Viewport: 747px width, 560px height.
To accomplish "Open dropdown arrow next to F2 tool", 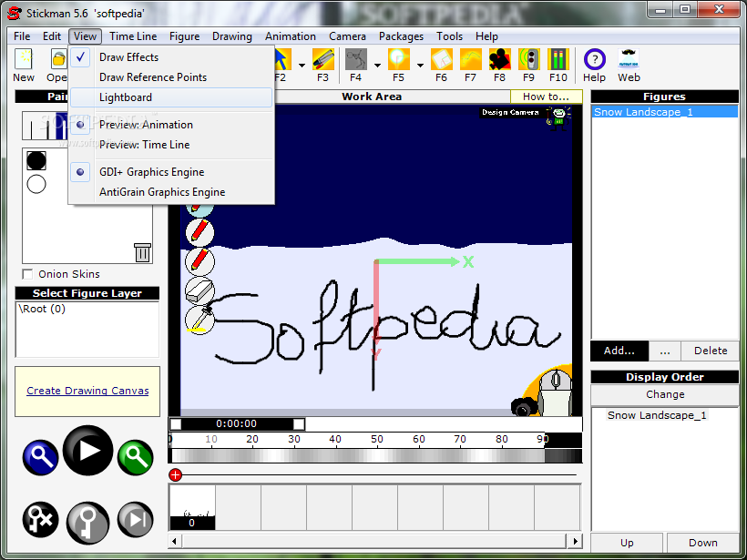I will [x=302, y=66].
